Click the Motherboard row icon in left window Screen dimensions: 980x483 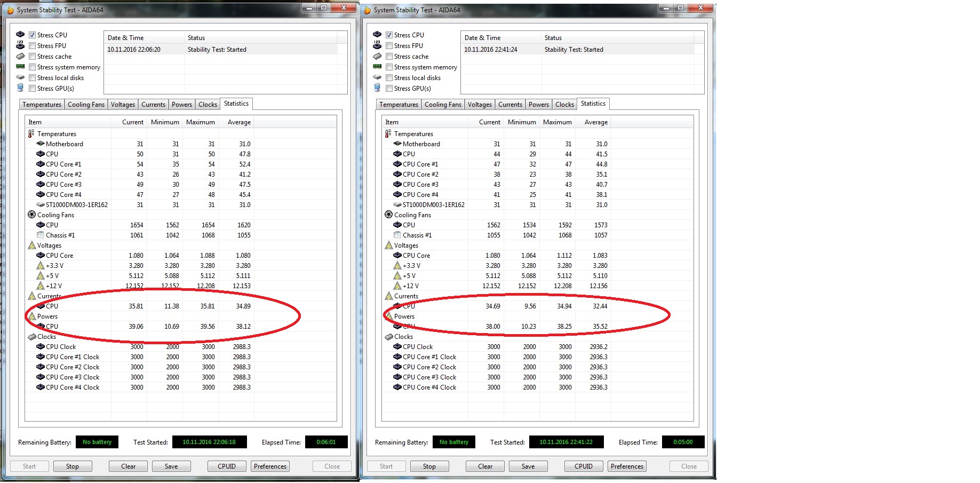point(41,144)
